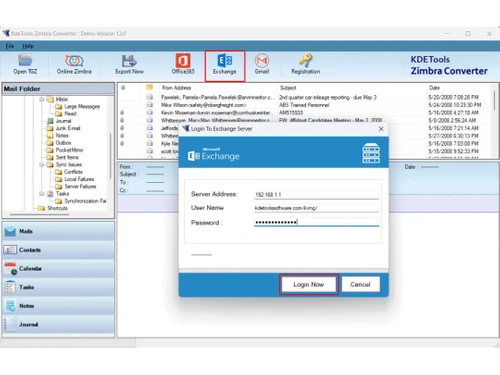
Task: Switch to the Contacts pane
Action: point(58,250)
